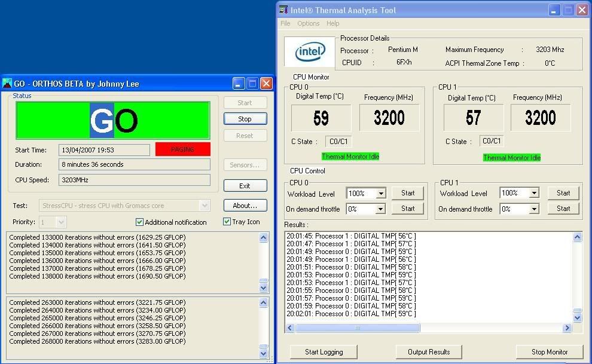This screenshot has height=364, width=592.
Task: Open the Options menu
Action: coord(308,23)
